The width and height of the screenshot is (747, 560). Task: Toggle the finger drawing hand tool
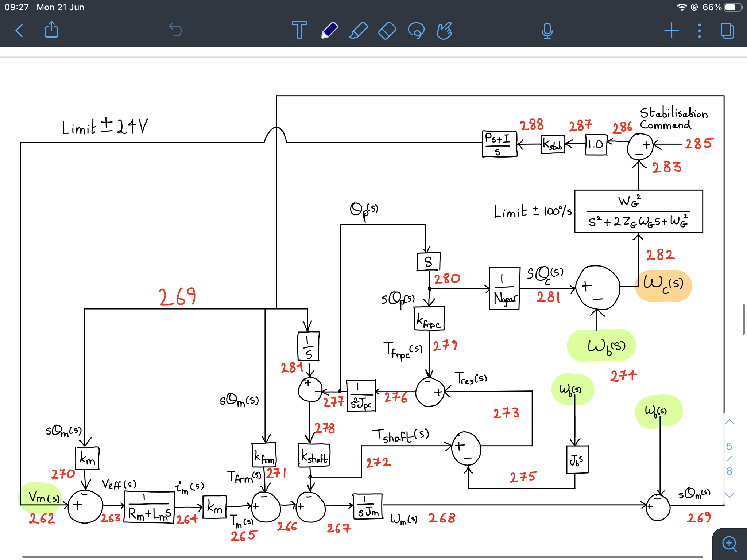pos(445,30)
